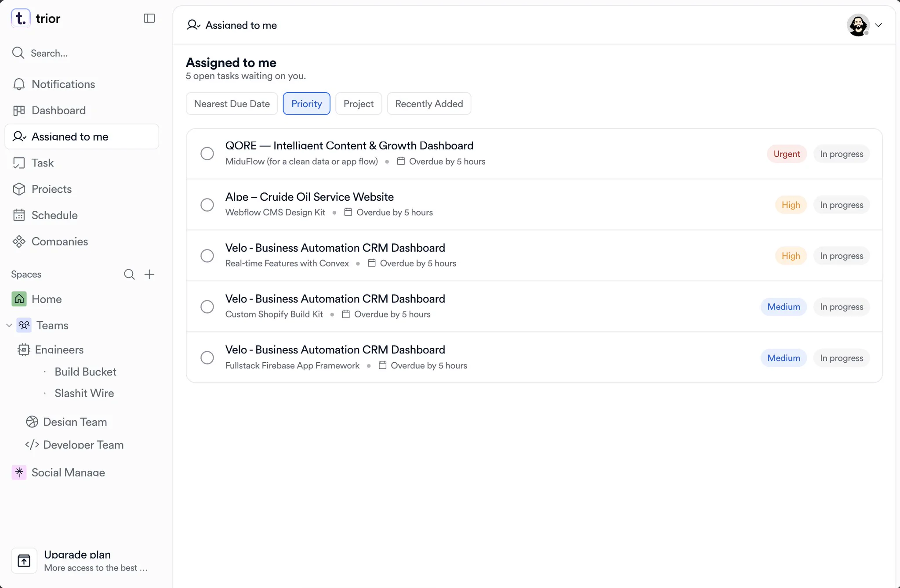Collapse the Teams tree chevron

[9, 325]
